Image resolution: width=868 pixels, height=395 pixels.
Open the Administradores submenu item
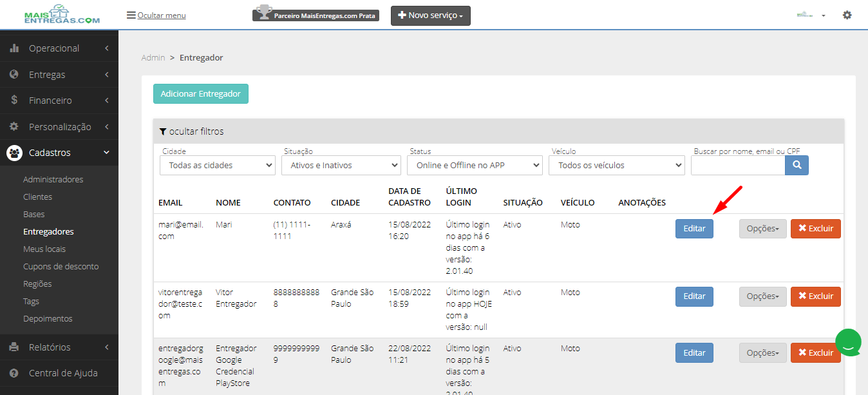pos(53,180)
